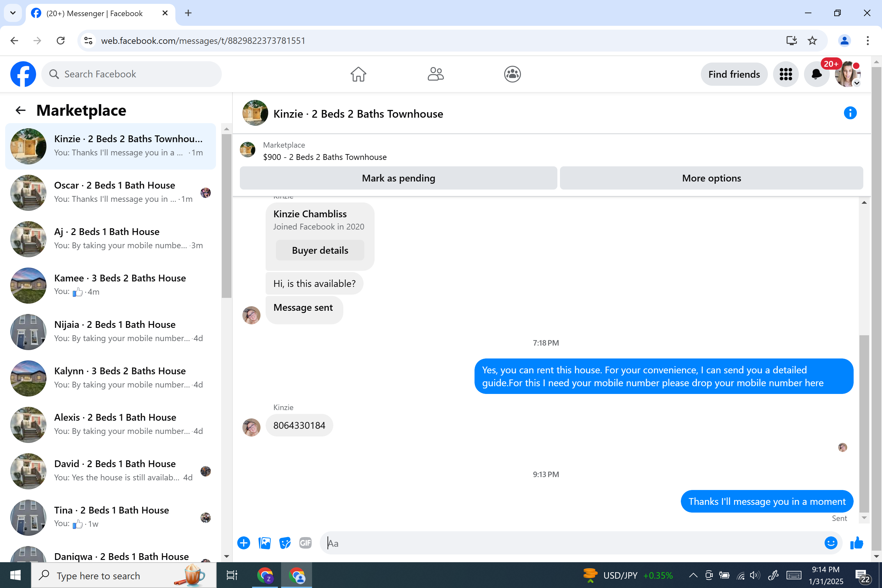Send a thumbs-up like
The width and height of the screenshot is (882, 588).
point(857,543)
